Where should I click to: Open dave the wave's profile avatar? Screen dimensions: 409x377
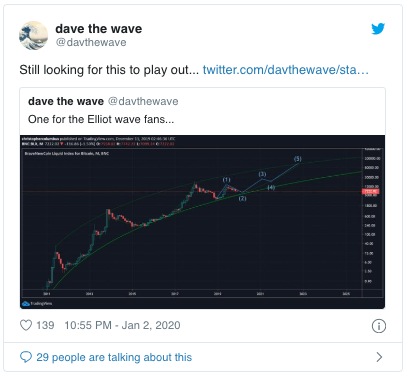(33, 36)
